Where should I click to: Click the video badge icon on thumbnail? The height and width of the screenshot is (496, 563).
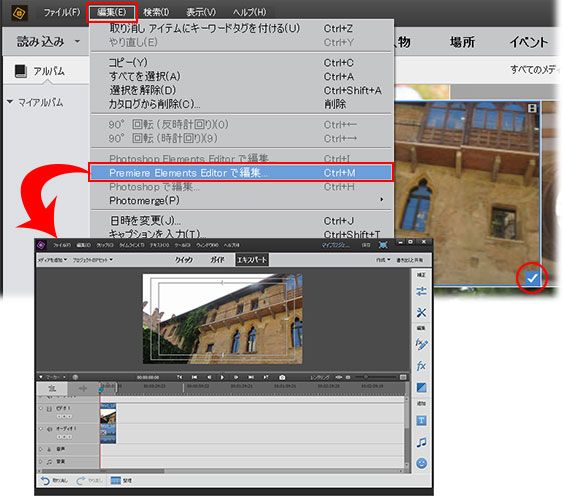click(x=532, y=108)
